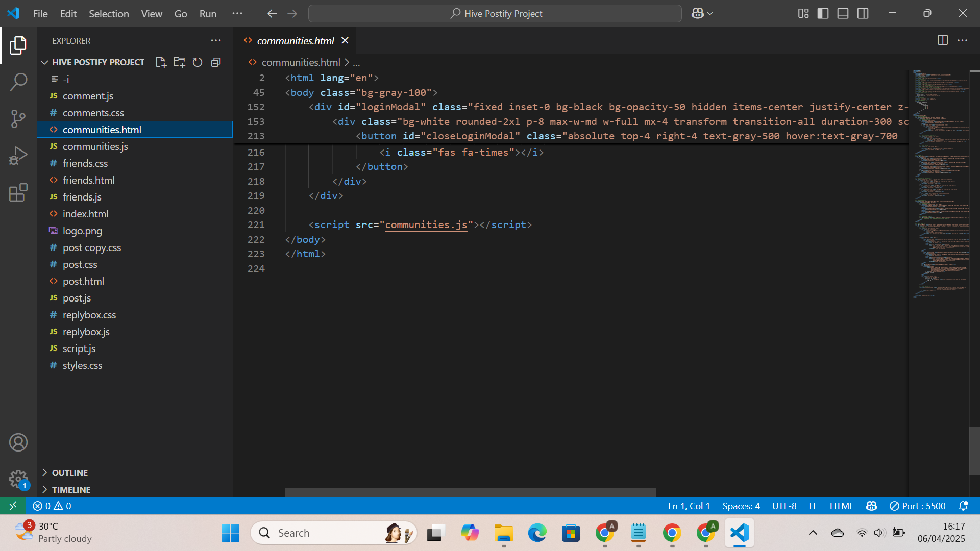Open the Edit menu

pyautogui.click(x=68, y=14)
